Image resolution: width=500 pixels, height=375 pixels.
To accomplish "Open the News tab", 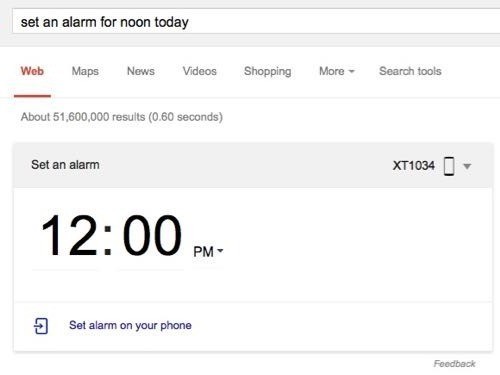I will point(141,71).
